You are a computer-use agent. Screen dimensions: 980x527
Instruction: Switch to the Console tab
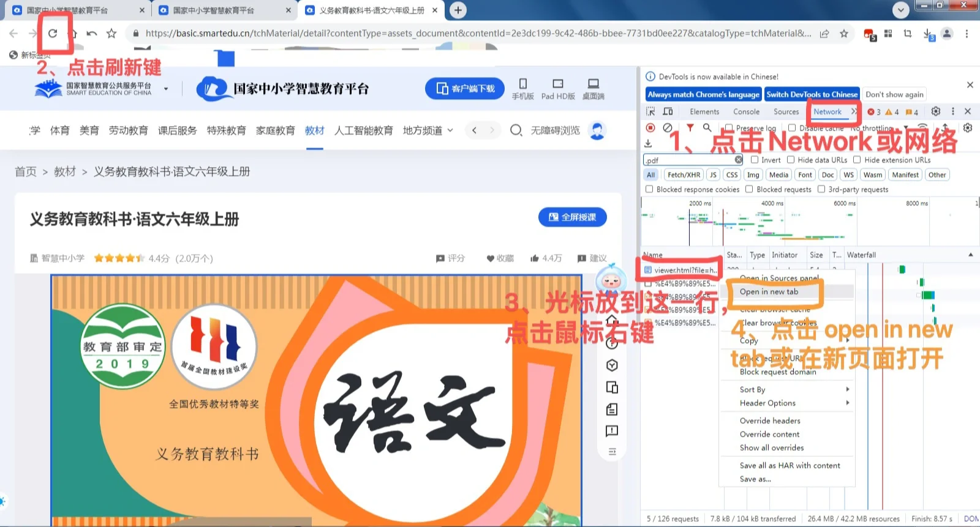coord(746,111)
